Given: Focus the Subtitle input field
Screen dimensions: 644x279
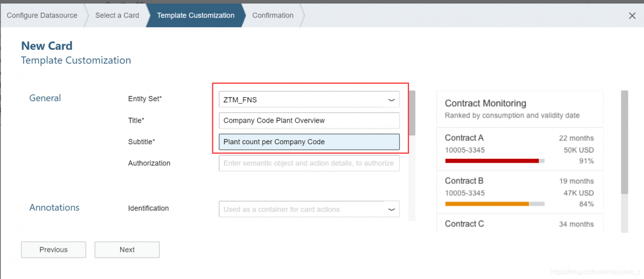Looking at the screenshot, I should pyautogui.click(x=309, y=142).
